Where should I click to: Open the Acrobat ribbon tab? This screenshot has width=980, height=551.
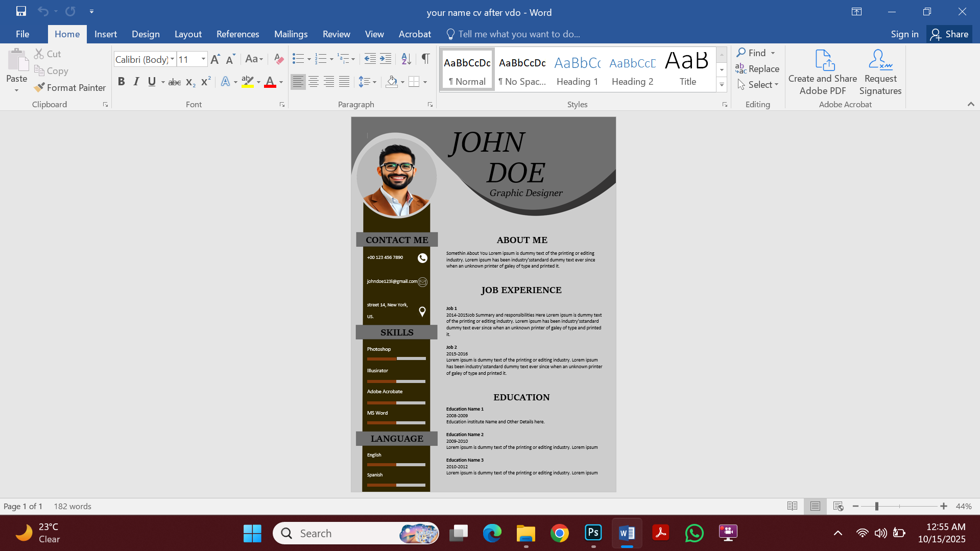(x=414, y=34)
